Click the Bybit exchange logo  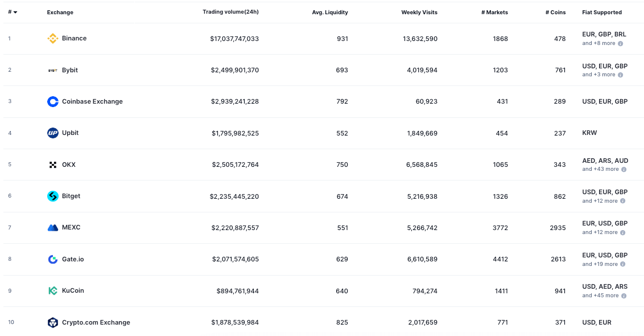coord(52,70)
